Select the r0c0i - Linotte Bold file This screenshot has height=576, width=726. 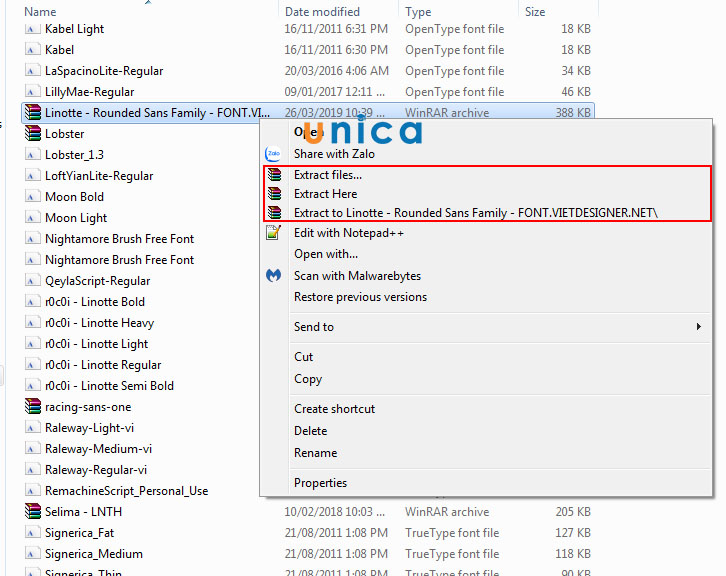click(95, 302)
